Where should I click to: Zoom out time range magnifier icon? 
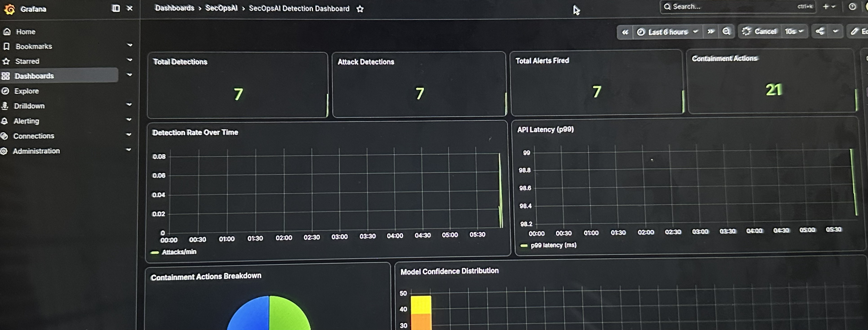click(726, 32)
